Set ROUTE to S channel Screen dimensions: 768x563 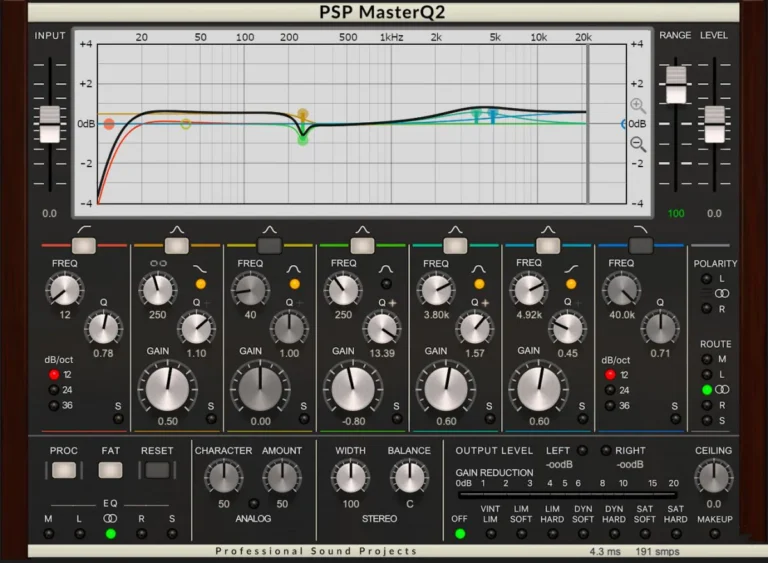(x=706, y=420)
